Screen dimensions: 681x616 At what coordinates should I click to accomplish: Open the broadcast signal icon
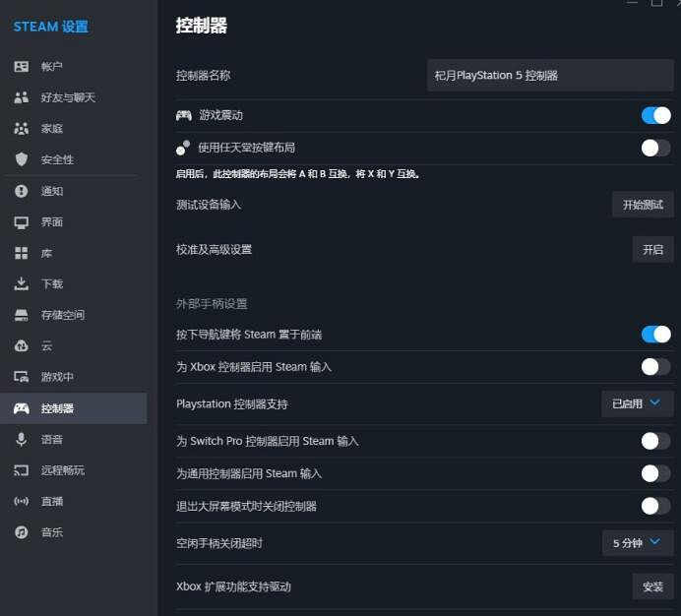(22, 501)
